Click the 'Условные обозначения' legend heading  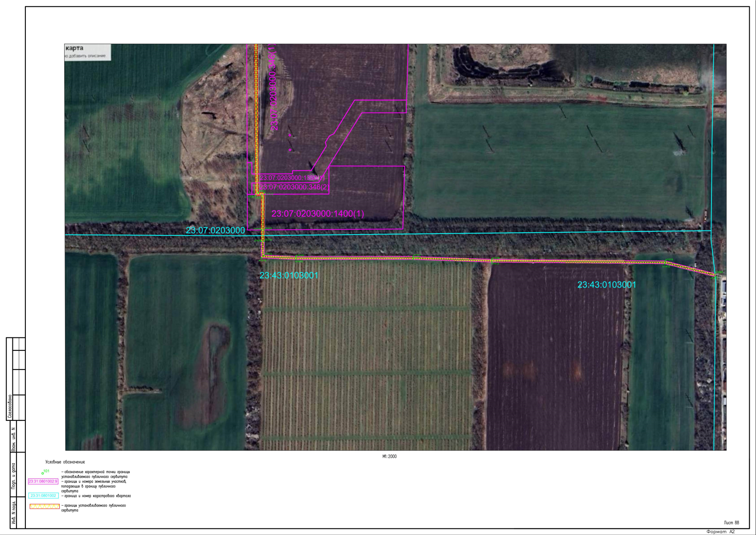(x=65, y=462)
